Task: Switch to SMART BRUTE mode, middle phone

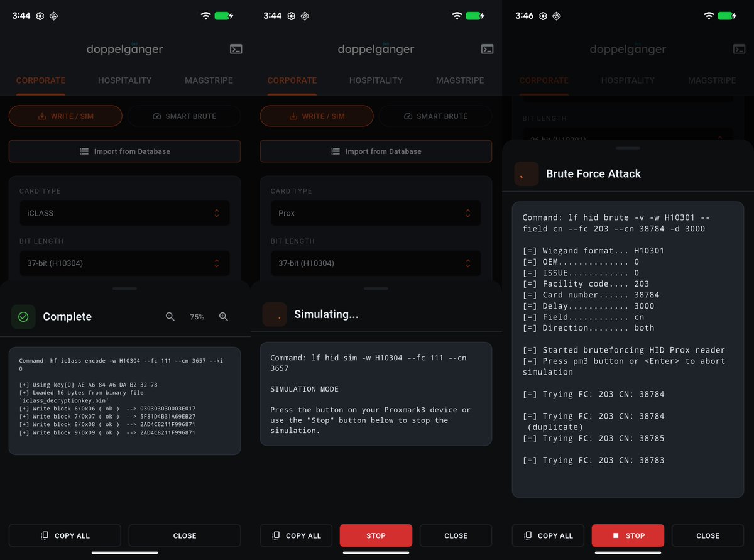Action: (435, 116)
